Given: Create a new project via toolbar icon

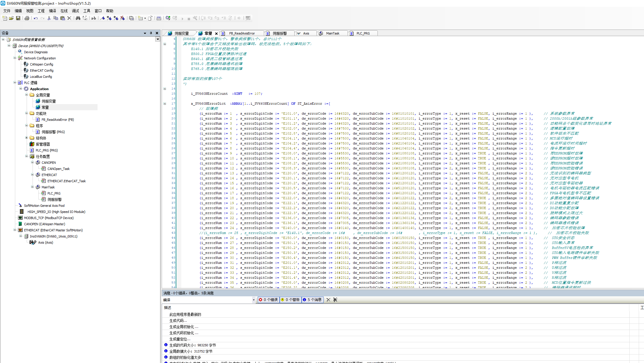Looking at the screenshot, I should (5, 18).
